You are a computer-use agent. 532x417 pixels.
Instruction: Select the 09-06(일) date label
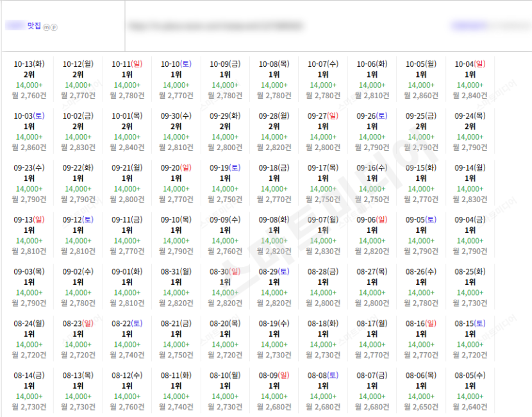[x=372, y=219]
